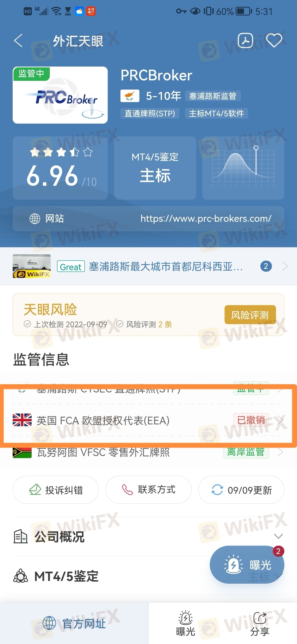
Task: Open the PDF export icon
Action: (245, 40)
